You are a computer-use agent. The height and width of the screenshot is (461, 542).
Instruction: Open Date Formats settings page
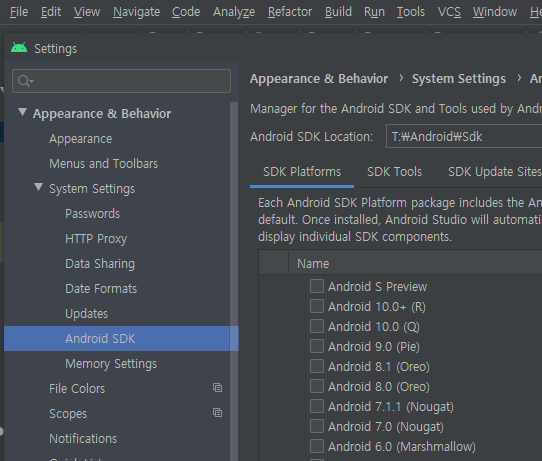pyautogui.click(x=101, y=289)
